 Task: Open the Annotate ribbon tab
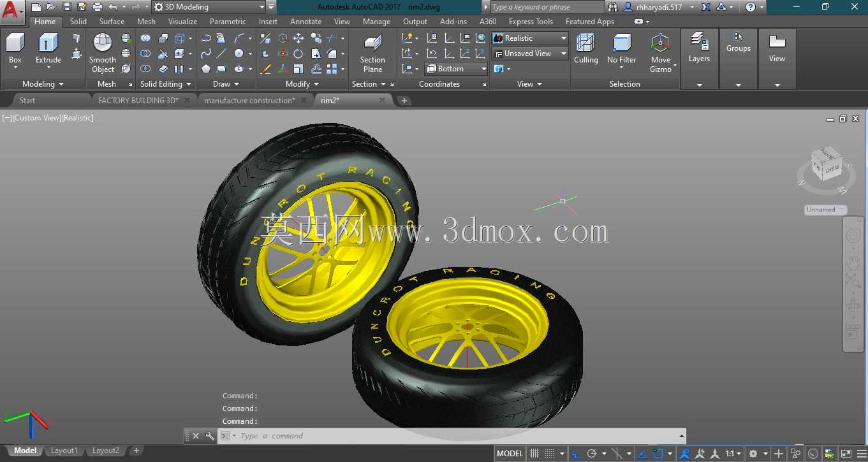pos(305,22)
